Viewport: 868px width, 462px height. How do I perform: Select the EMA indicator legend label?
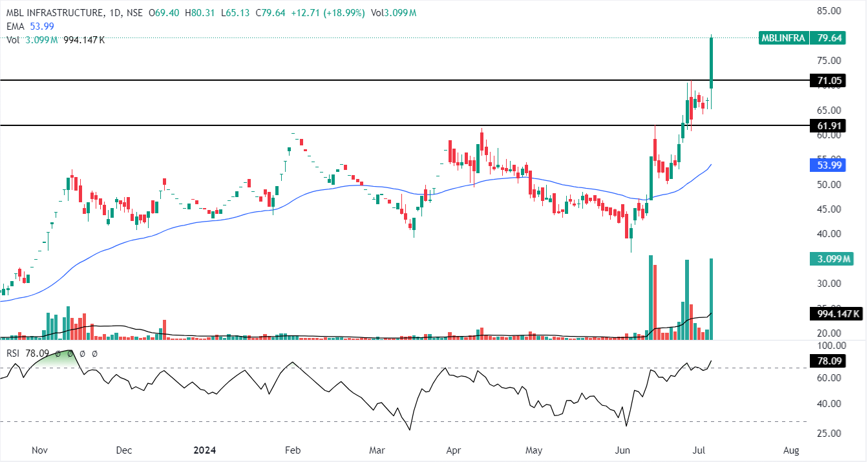coord(16,26)
